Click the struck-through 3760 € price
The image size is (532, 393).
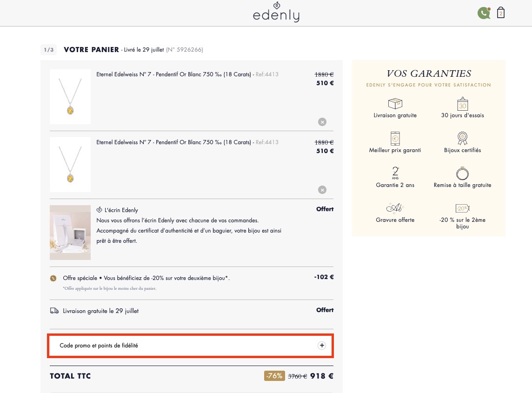click(x=298, y=376)
